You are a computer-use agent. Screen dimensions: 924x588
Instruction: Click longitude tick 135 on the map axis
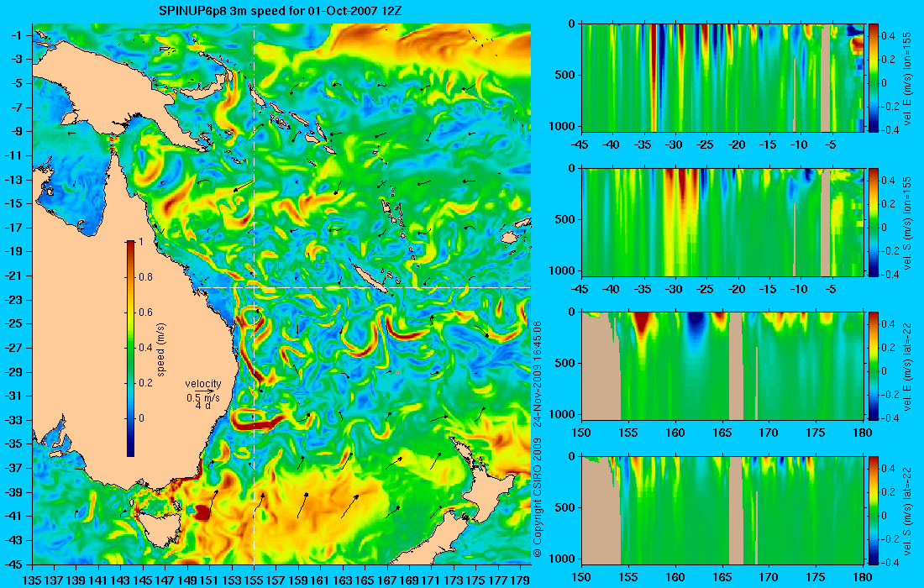point(32,580)
